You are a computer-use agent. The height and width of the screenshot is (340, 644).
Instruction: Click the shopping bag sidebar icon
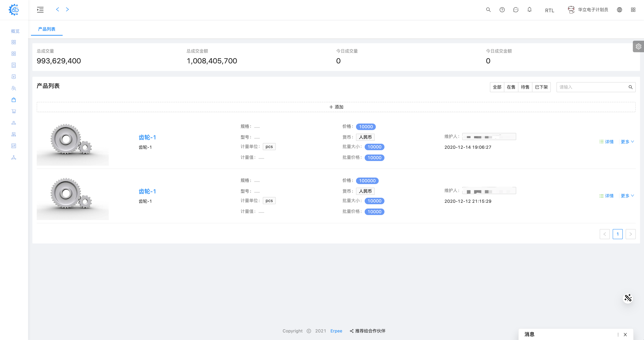point(14,100)
